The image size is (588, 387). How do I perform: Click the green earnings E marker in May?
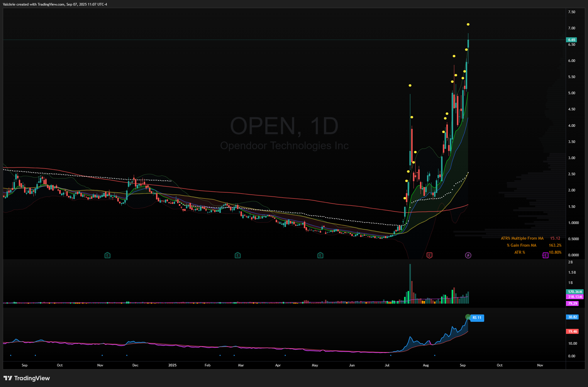[320, 255]
